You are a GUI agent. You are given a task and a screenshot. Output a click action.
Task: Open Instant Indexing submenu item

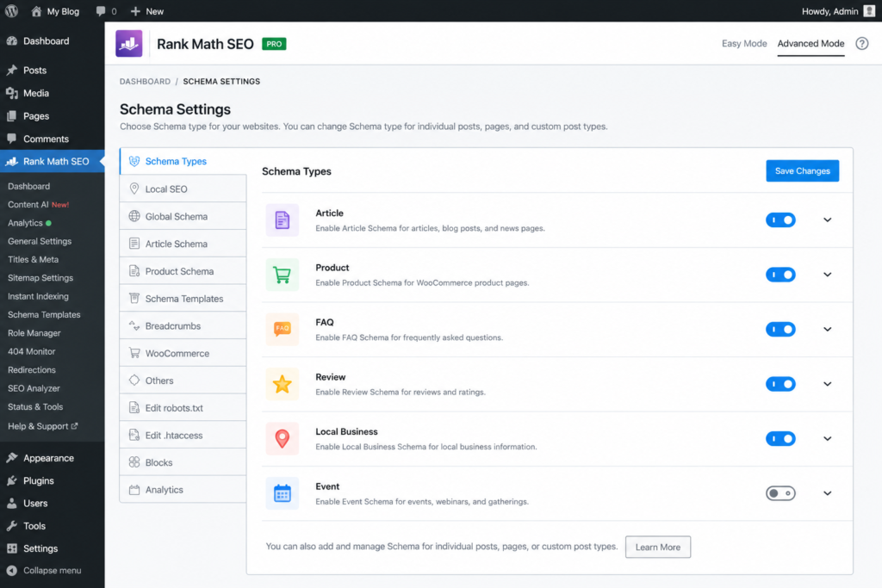[38, 296]
